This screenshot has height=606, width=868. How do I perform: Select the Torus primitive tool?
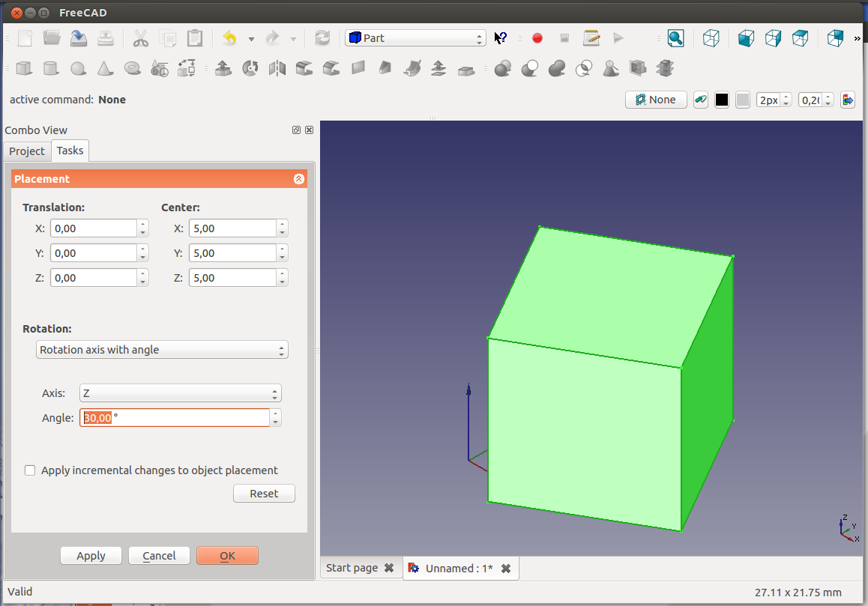coord(133,69)
